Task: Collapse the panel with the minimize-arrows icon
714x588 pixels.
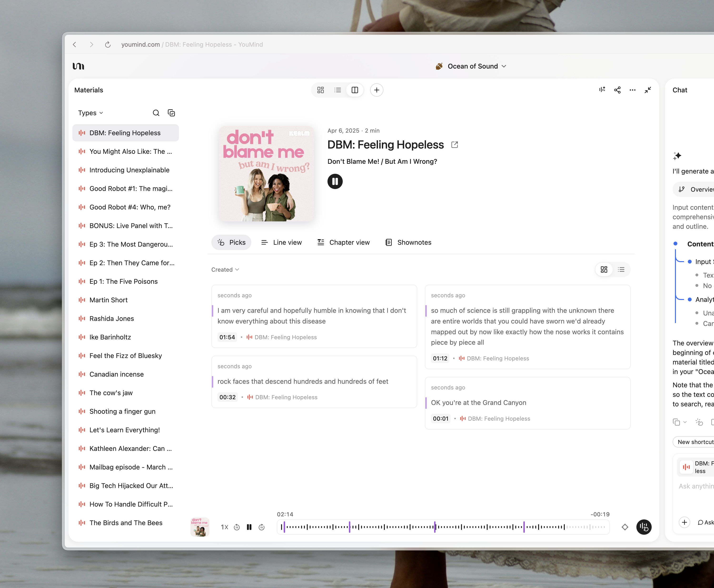Action: pos(647,90)
